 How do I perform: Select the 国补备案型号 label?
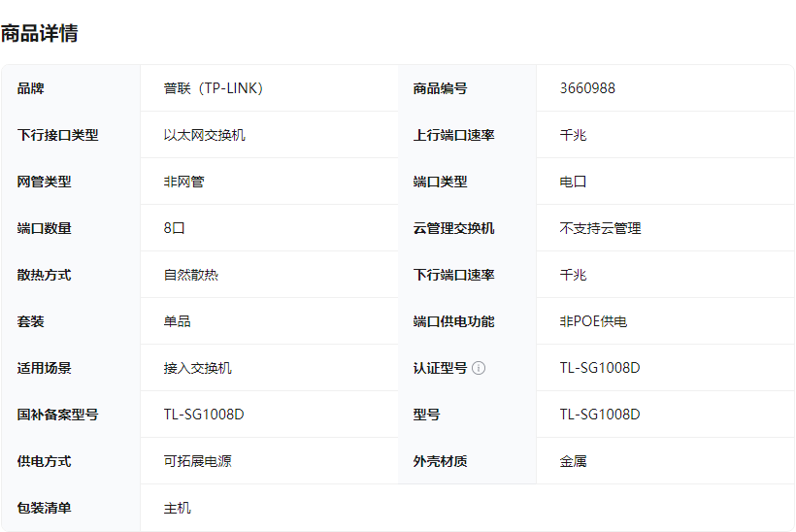pyautogui.click(x=58, y=415)
